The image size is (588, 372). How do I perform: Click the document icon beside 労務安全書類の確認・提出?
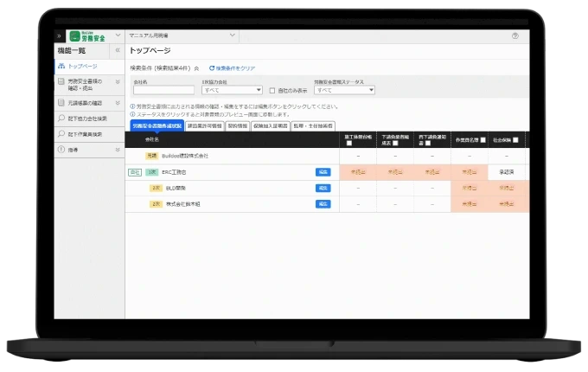click(61, 81)
